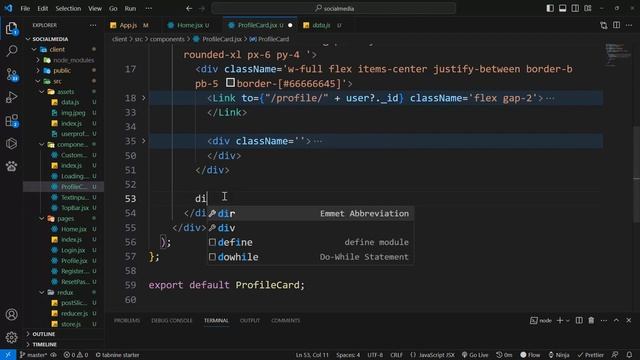Screen dimensions: 640x360
Task: Click the Go Live status bar button
Action: pos(475,355)
